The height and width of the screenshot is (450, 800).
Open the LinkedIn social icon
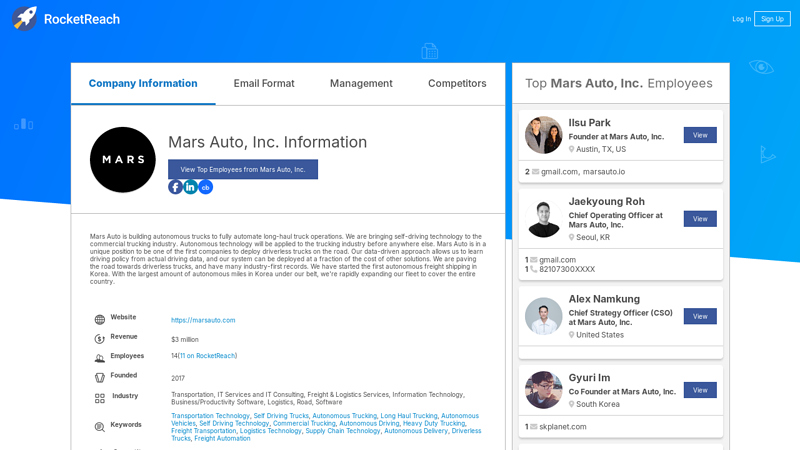(x=190, y=187)
